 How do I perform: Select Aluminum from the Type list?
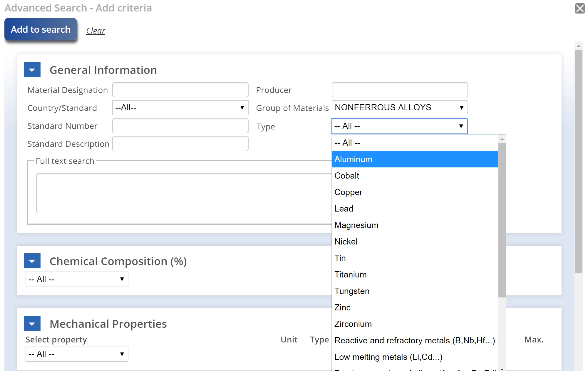click(x=414, y=159)
